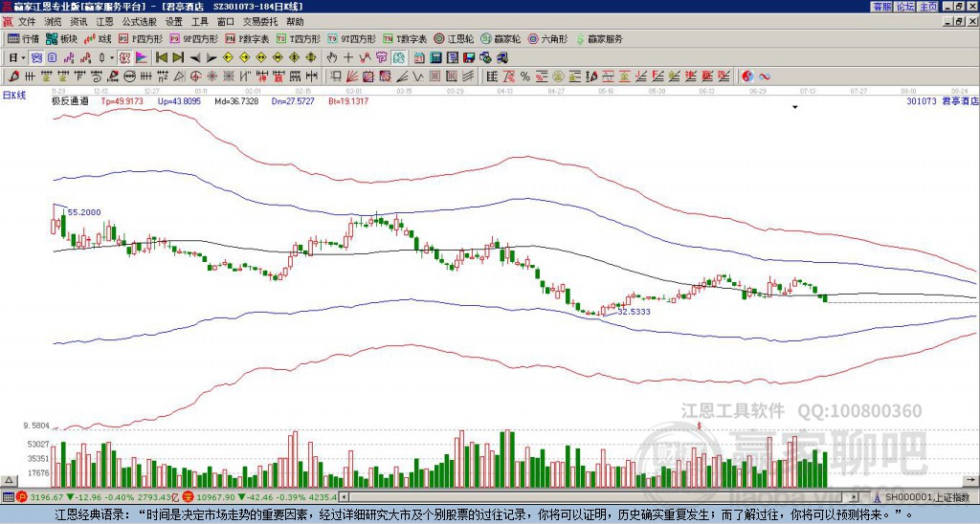The image size is (980, 524).
Task: Click the 301073 君亭酒店 stock label
Action: (x=941, y=100)
